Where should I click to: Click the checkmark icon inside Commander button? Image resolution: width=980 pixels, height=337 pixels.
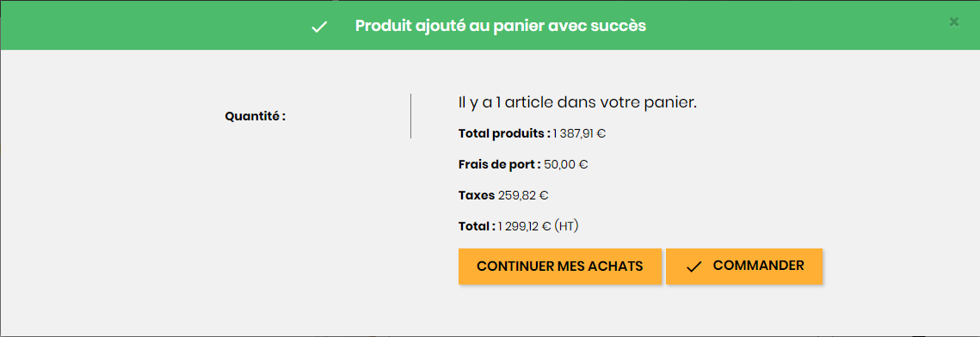click(x=693, y=267)
